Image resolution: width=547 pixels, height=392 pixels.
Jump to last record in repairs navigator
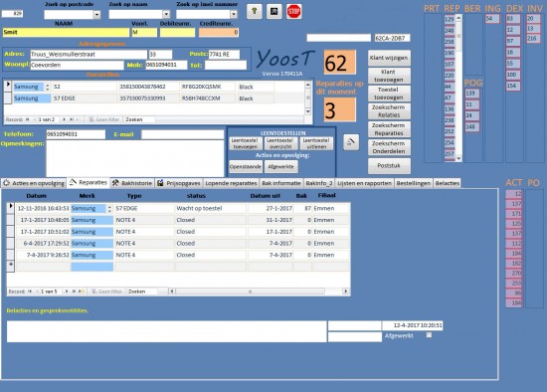point(74,292)
